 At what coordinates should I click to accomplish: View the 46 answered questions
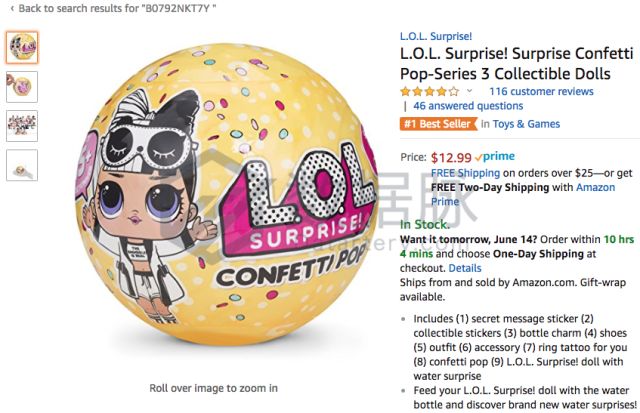tap(468, 106)
